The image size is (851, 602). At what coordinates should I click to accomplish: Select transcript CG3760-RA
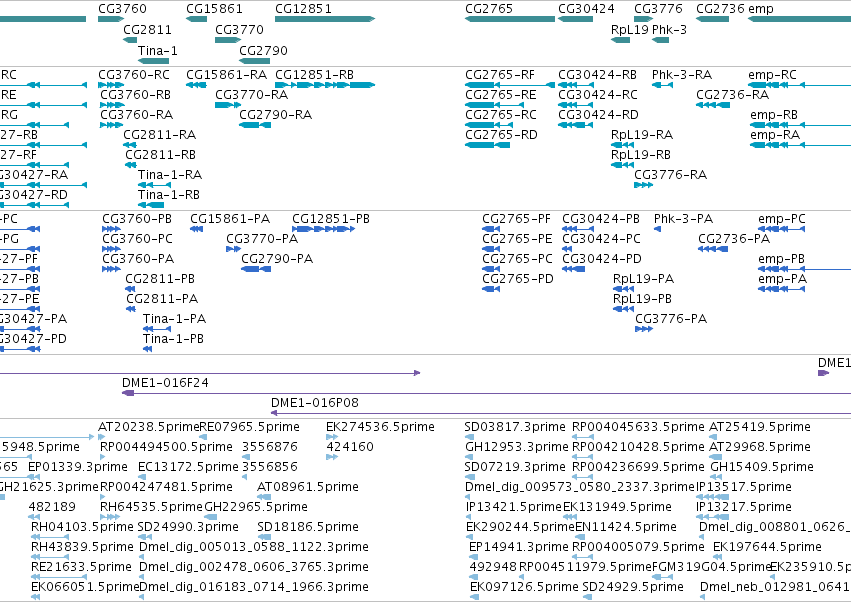(x=136, y=115)
